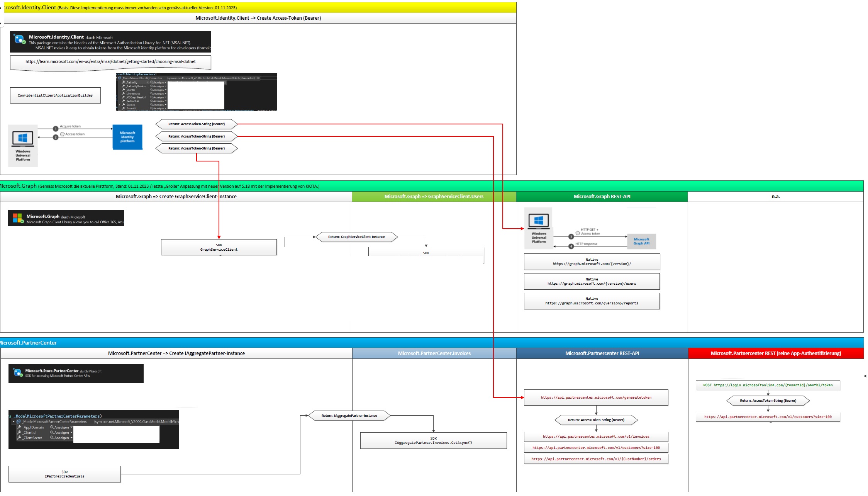868x496 pixels.
Task: Select the Microsoft.Graph REST-API column header
Action: click(602, 197)
